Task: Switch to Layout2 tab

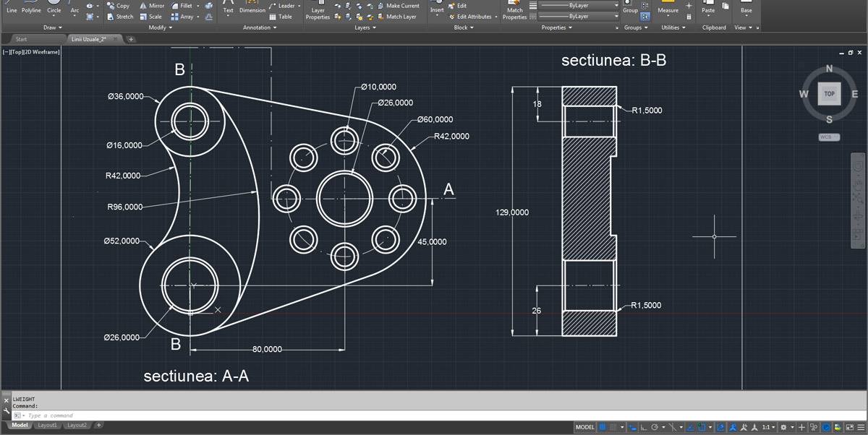Action: coord(77,425)
